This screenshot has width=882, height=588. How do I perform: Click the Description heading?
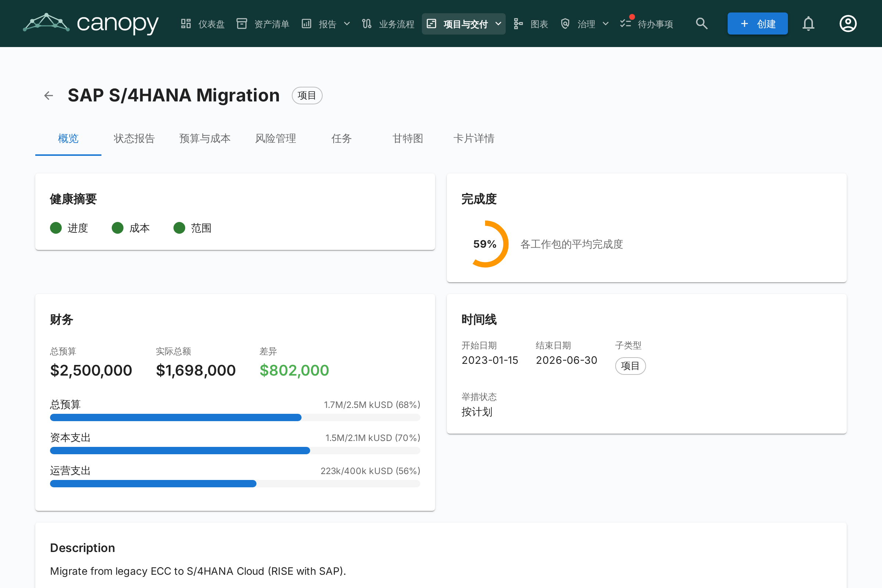point(82,548)
